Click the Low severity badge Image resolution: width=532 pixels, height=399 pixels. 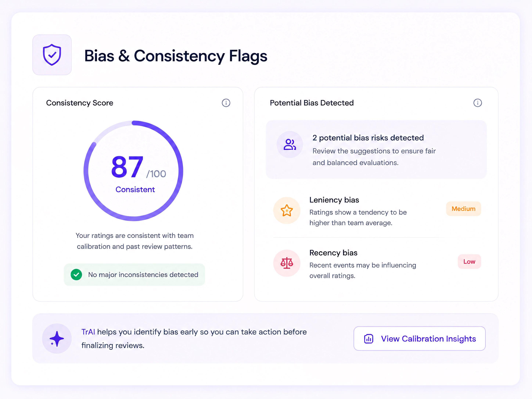(469, 261)
